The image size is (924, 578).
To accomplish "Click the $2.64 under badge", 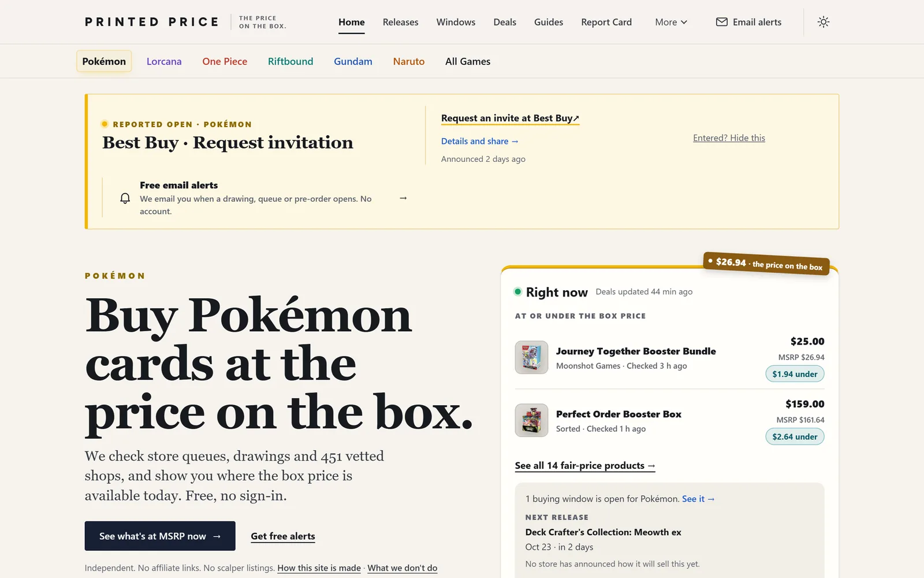I will pos(795,436).
